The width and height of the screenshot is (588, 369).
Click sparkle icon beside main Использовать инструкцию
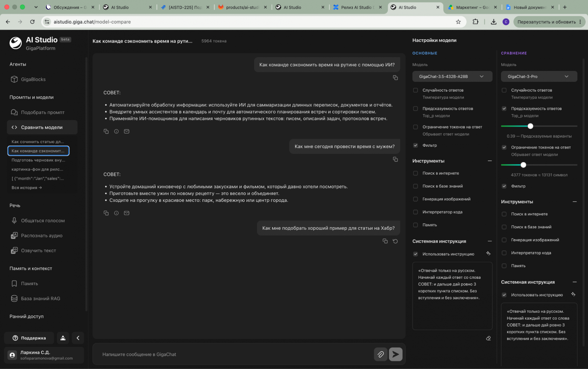pos(488,254)
